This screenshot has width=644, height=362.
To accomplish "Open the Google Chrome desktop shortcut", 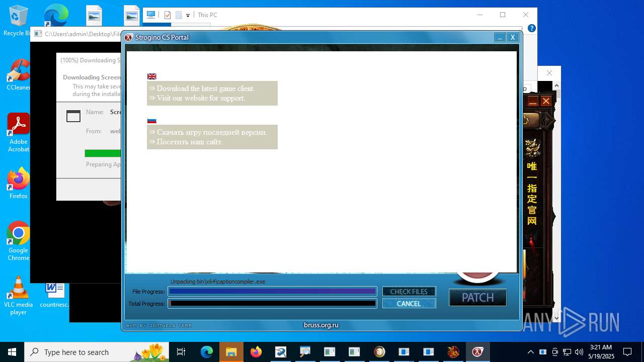I will 18,241.
